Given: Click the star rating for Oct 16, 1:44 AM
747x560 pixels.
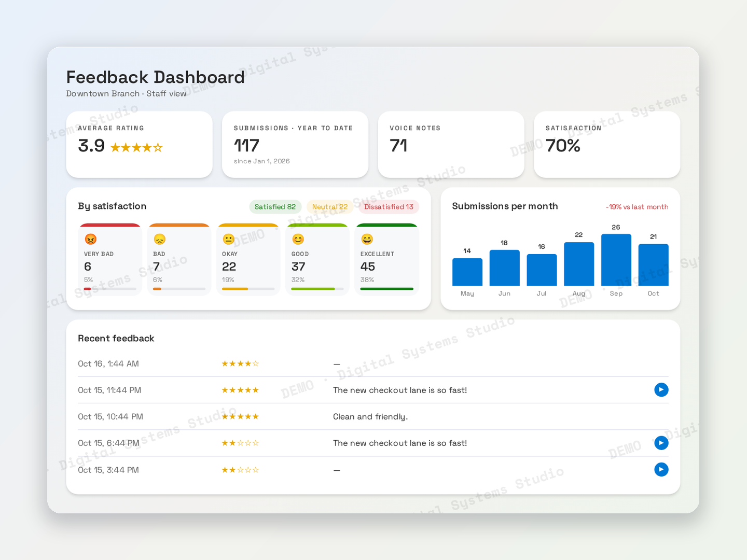Looking at the screenshot, I should click(x=240, y=364).
